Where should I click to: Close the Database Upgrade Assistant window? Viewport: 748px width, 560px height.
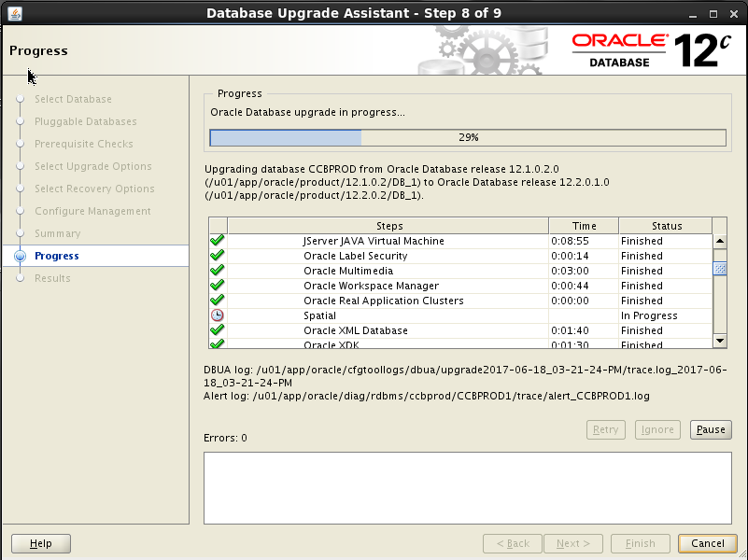[734, 14]
